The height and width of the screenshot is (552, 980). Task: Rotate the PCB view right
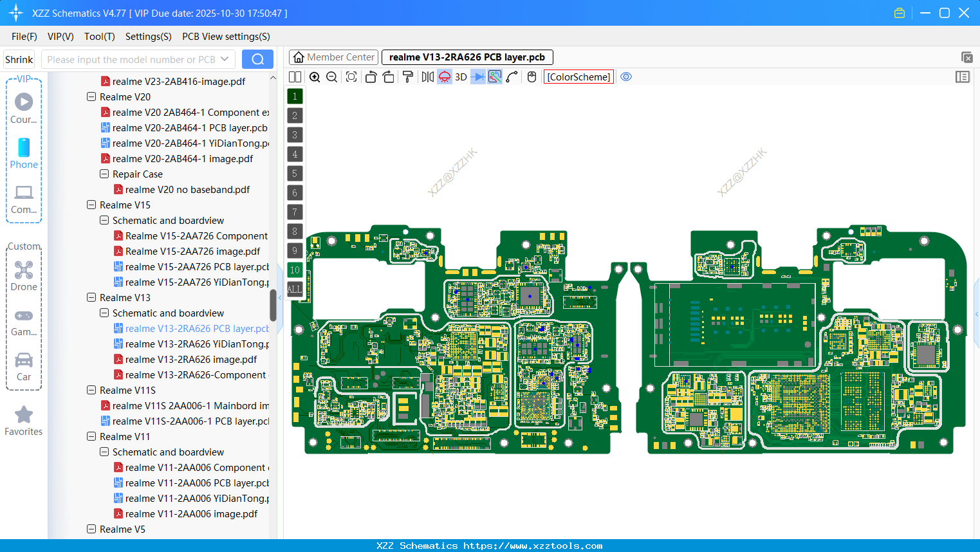389,77
